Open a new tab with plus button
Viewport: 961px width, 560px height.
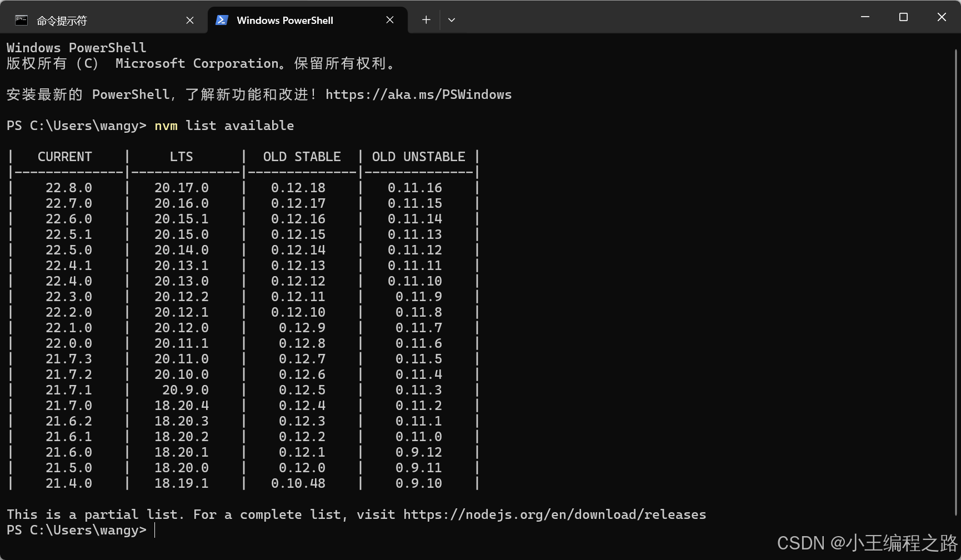(426, 20)
